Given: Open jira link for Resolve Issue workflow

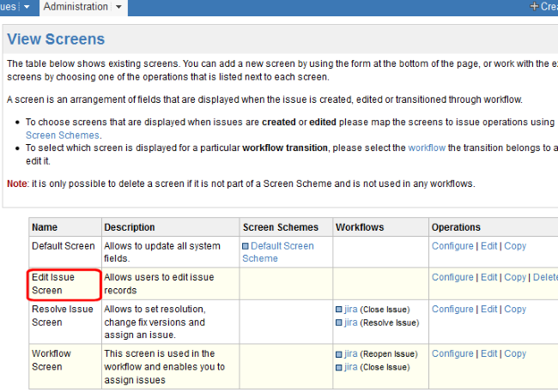Looking at the screenshot, I should pos(350,323).
